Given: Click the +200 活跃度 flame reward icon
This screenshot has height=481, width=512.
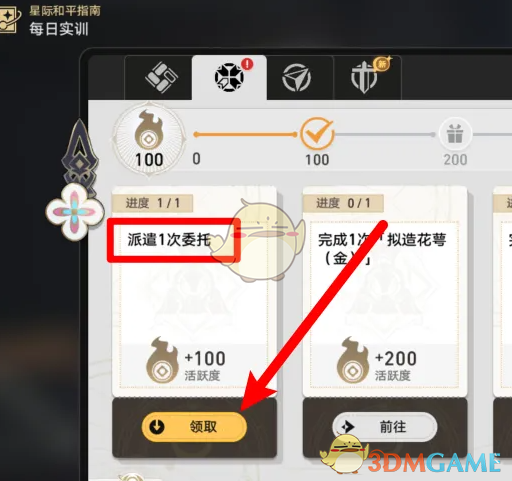Looking at the screenshot, I should 353,361.
